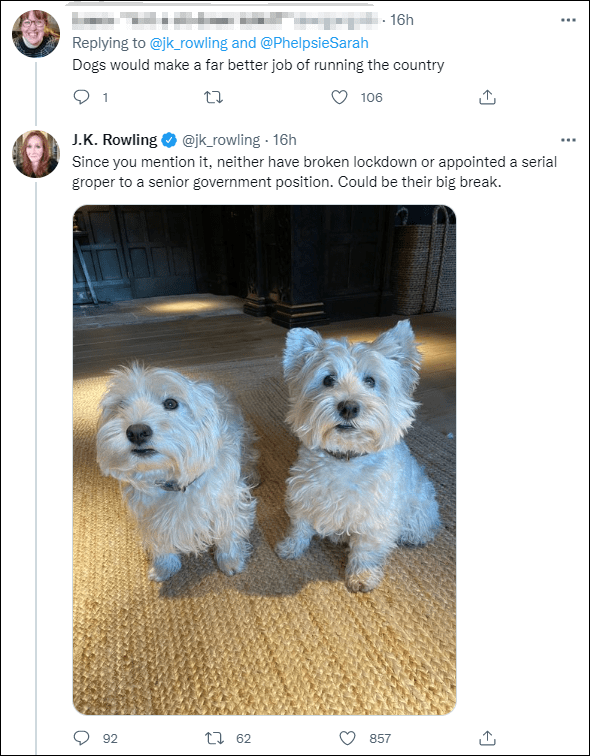Open J.K. Rowling display name profile
This screenshot has width=590, height=756.
pyautogui.click(x=115, y=140)
